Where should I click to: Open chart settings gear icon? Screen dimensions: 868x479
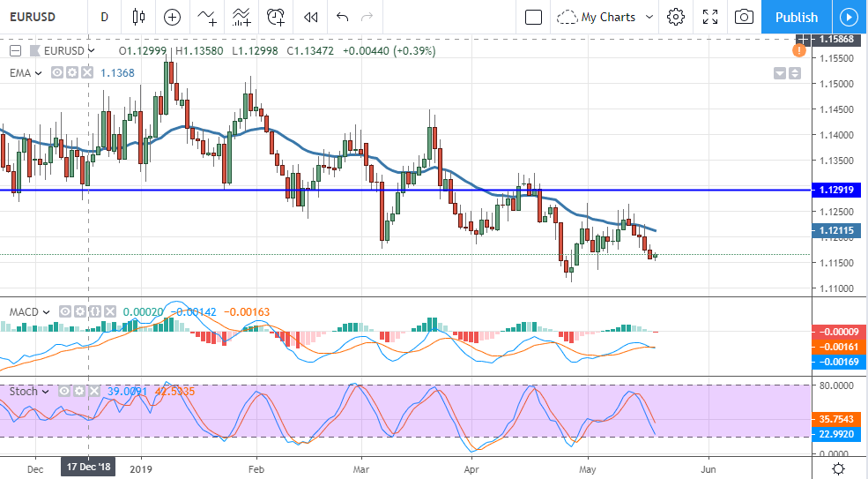676,17
